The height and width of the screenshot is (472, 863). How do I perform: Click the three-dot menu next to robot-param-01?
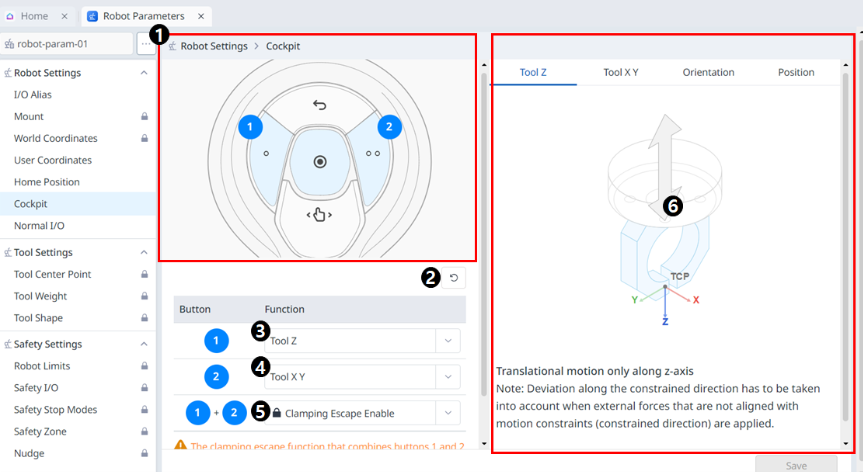coord(146,44)
